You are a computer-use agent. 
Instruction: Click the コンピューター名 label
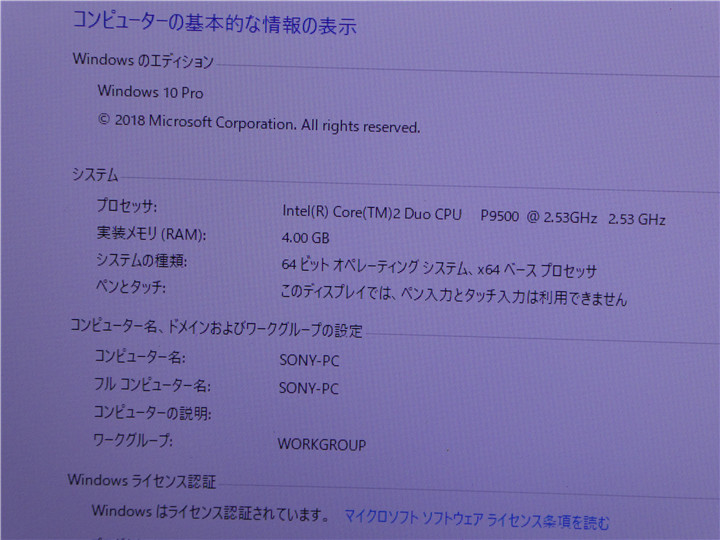click(140, 356)
